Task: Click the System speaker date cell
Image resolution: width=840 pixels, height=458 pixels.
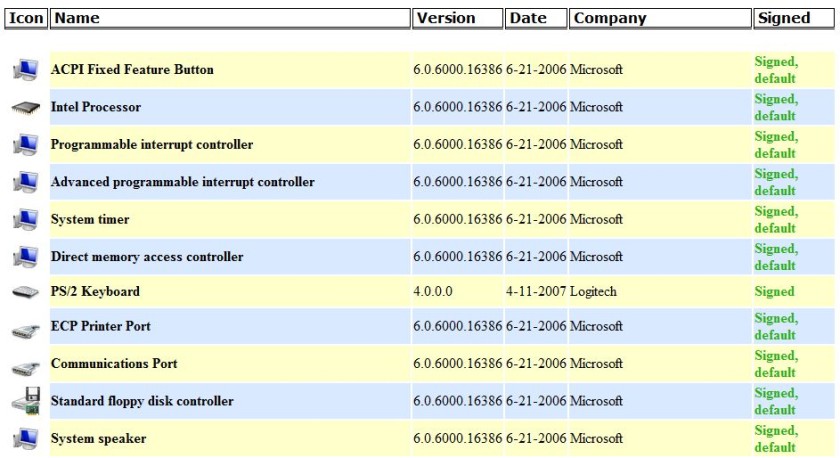Action: (x=536, y=439)
